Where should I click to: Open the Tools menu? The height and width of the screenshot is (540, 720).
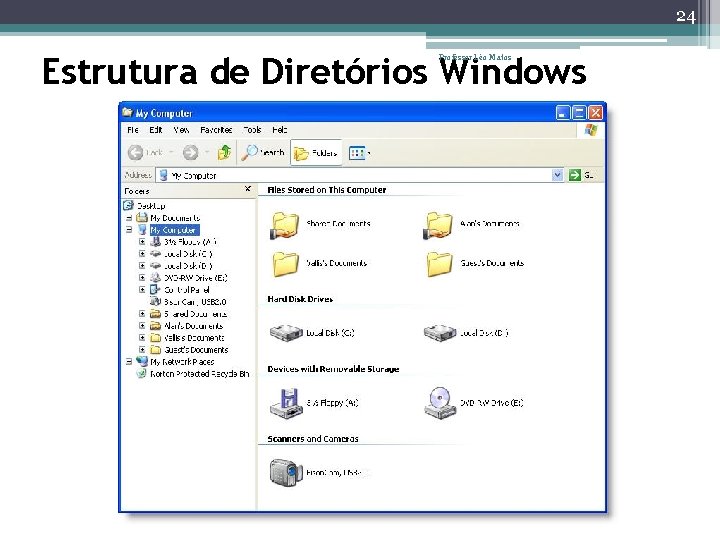click(252, 130)
